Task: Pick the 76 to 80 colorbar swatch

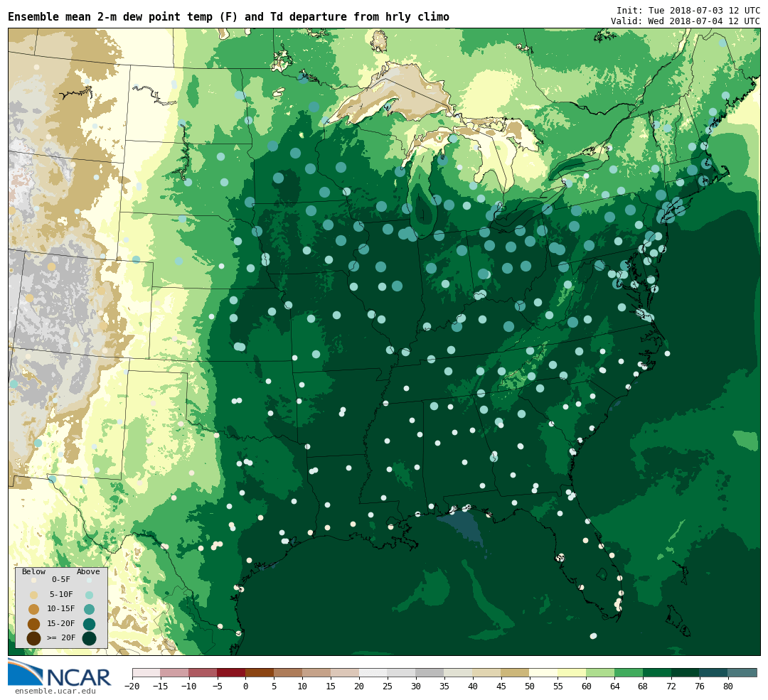Action: (x=713, y=672)
